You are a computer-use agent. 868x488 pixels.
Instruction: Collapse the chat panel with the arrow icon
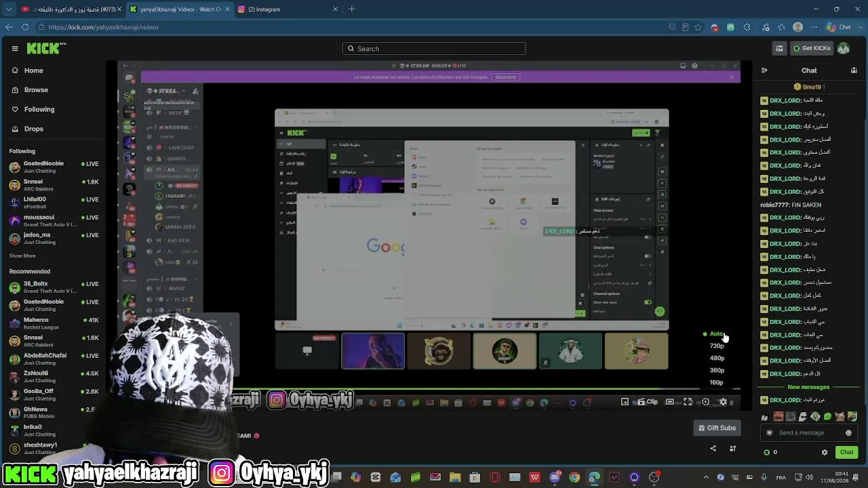[x=764, y=70]
